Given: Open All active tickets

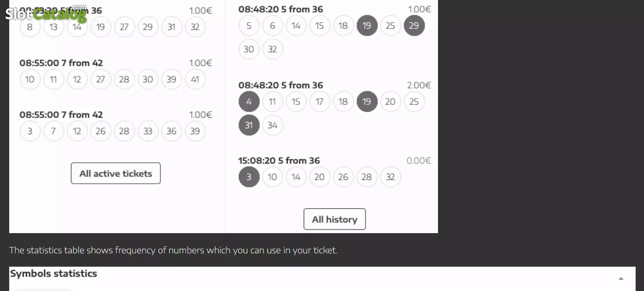Looking at the screenshot, I should tap(116, 173).
